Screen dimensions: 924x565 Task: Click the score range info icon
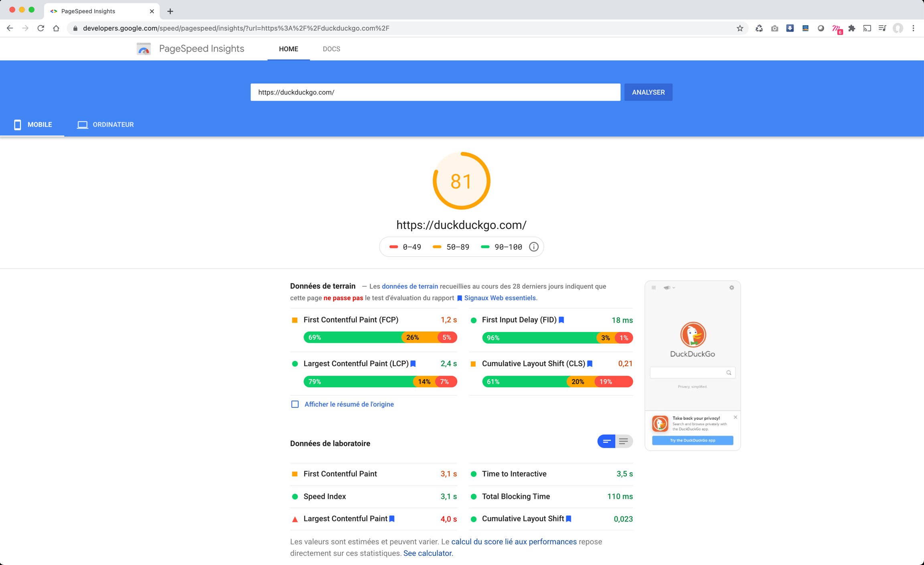pos(533,247)
